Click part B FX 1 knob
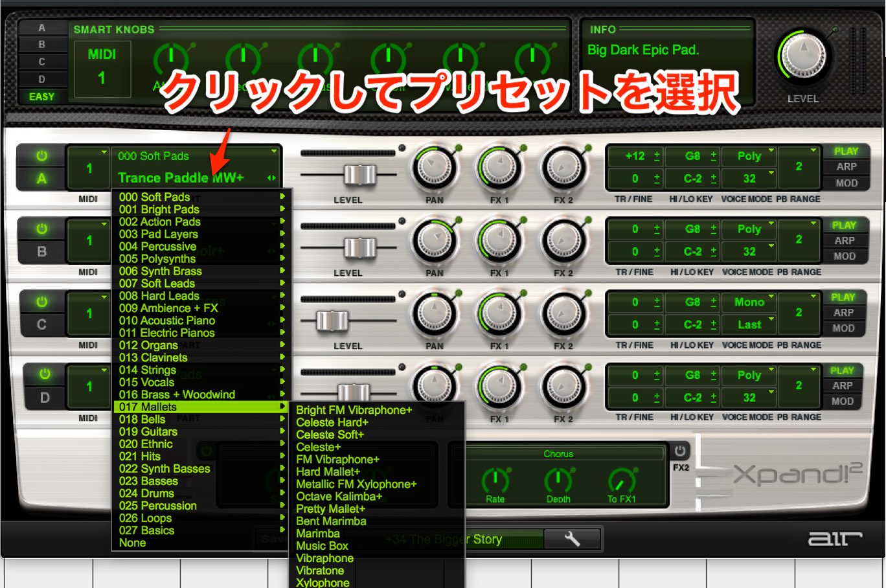 click(x=499, y=240)
